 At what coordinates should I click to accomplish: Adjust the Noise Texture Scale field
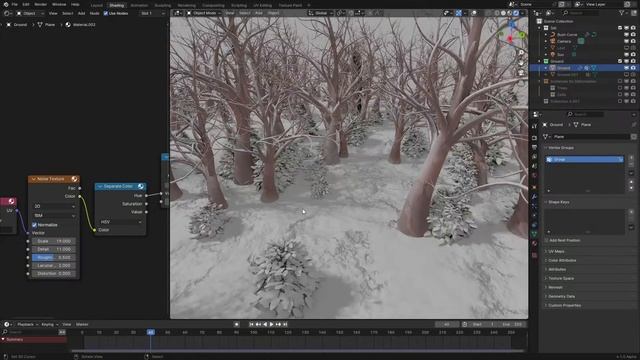click(x=53, y=241)
